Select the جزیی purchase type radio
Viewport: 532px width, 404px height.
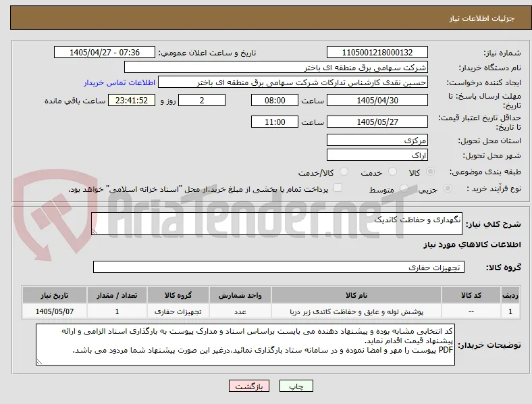click(x=448, y=188)
